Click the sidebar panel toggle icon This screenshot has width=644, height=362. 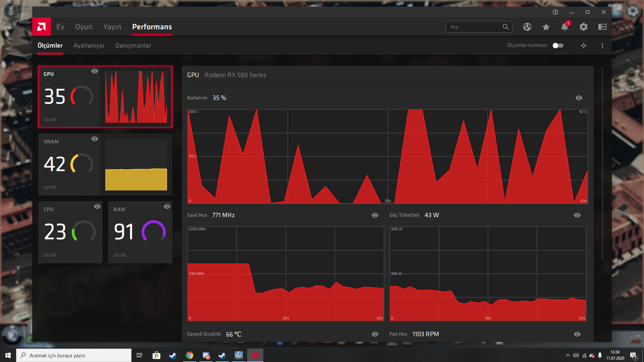602,27
